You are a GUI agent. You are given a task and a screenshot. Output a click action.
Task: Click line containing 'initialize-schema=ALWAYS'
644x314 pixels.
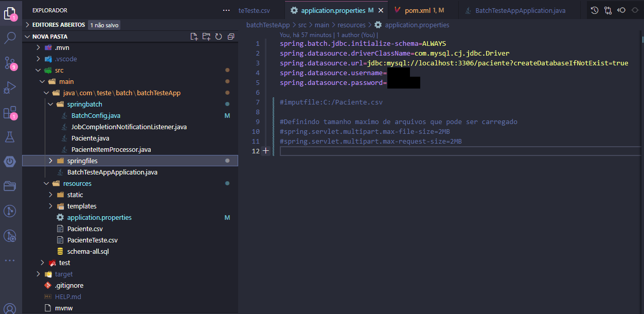(363, 43)
